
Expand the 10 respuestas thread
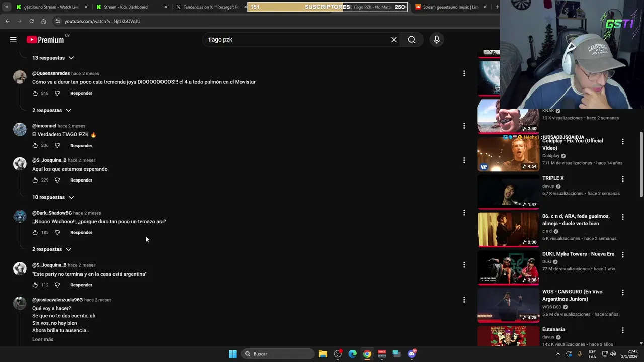(x=53, y=197)
